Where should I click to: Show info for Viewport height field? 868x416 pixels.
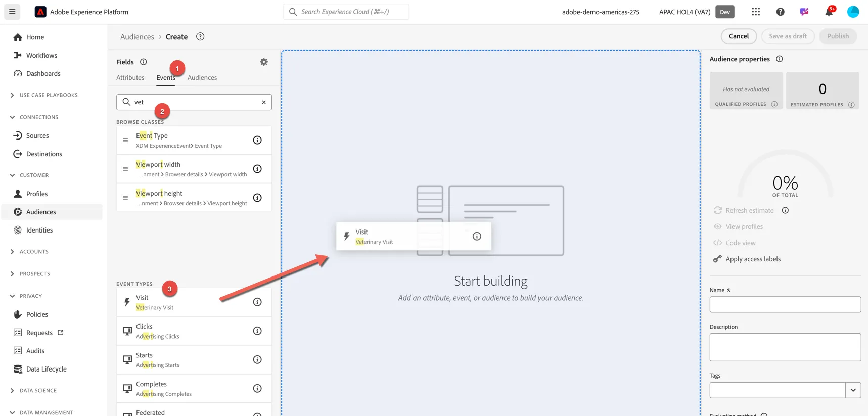pos(257,198)
